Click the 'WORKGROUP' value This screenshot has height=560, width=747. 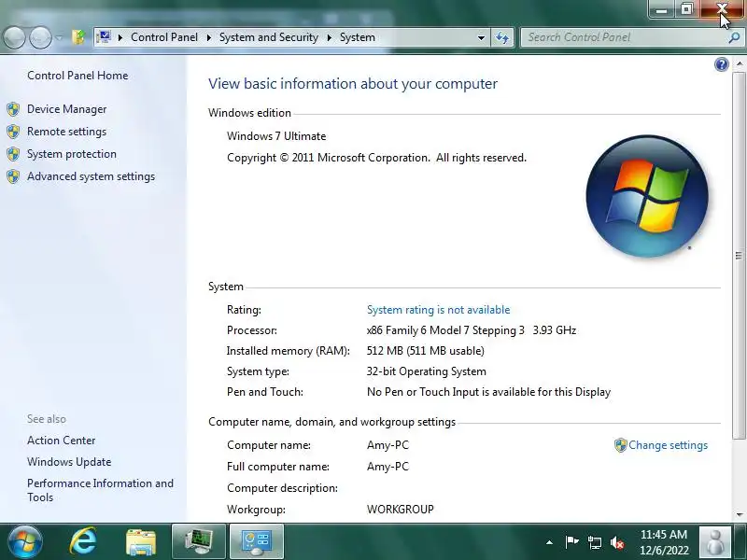(x=401, y=510)
